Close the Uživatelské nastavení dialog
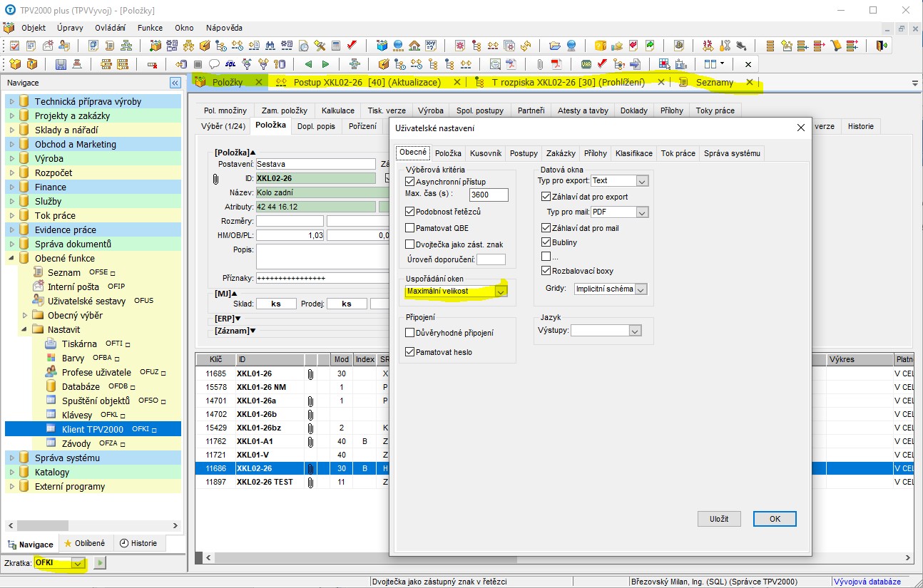The image size is (923, 588). [800, 128]
